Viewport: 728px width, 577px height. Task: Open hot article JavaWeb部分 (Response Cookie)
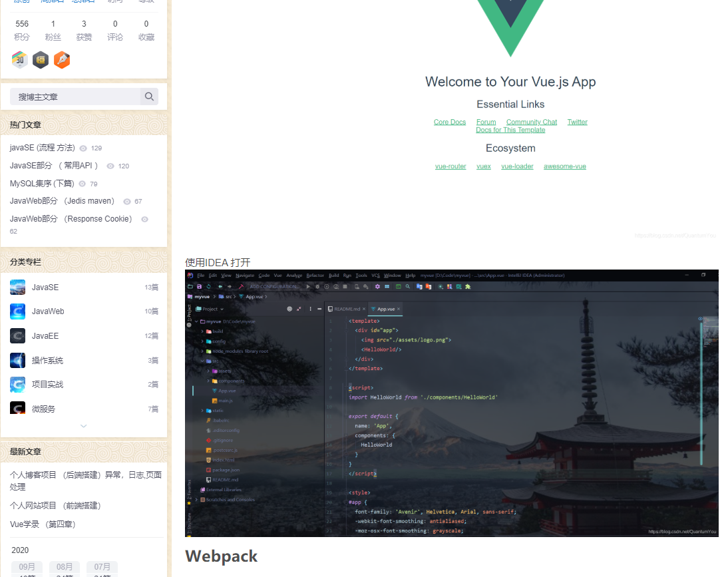tap(71, 219)
